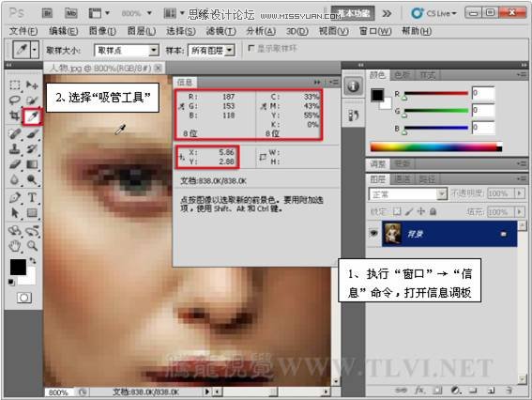
Task: Swap foreground and background colors
Action: (33, 261)
